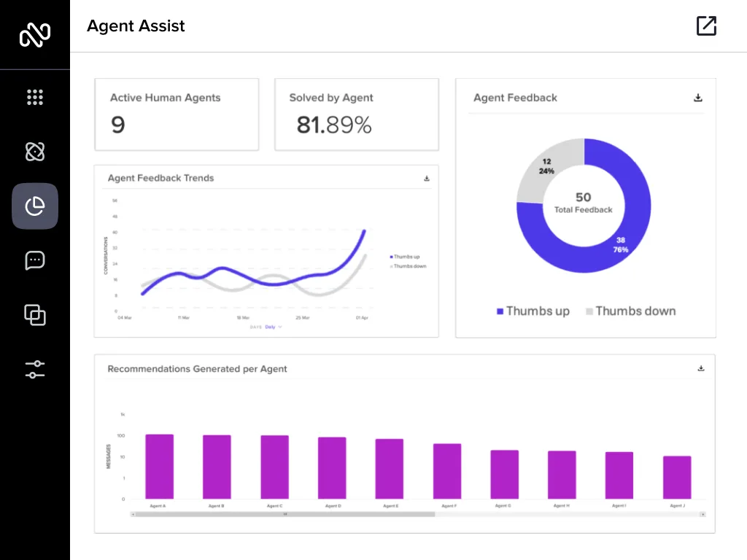Open the sliders settings sidebar icon
Viewport: 747px width, 560px height.
[35, 370]
